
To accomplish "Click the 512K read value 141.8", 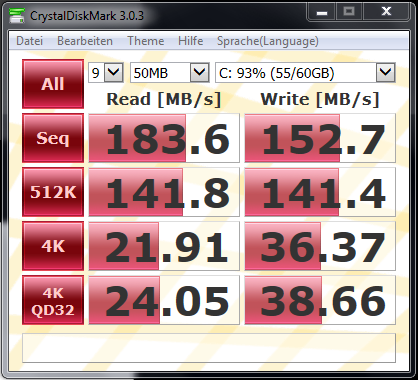I will (164, 192).
